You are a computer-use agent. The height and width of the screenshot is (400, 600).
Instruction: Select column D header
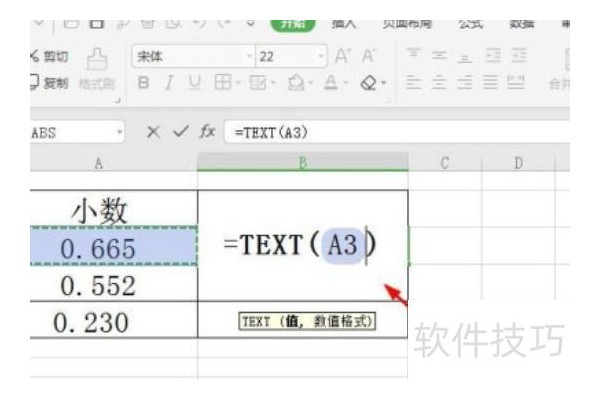518,163
